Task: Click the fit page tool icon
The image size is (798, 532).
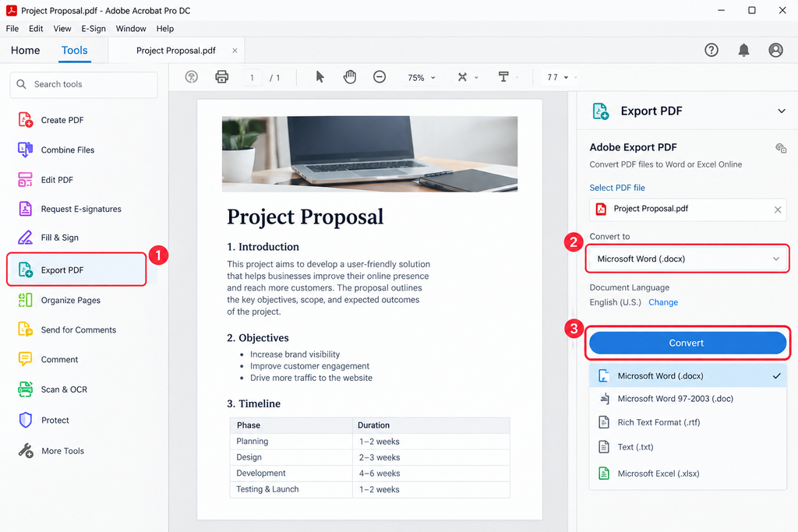Action: 462,77
